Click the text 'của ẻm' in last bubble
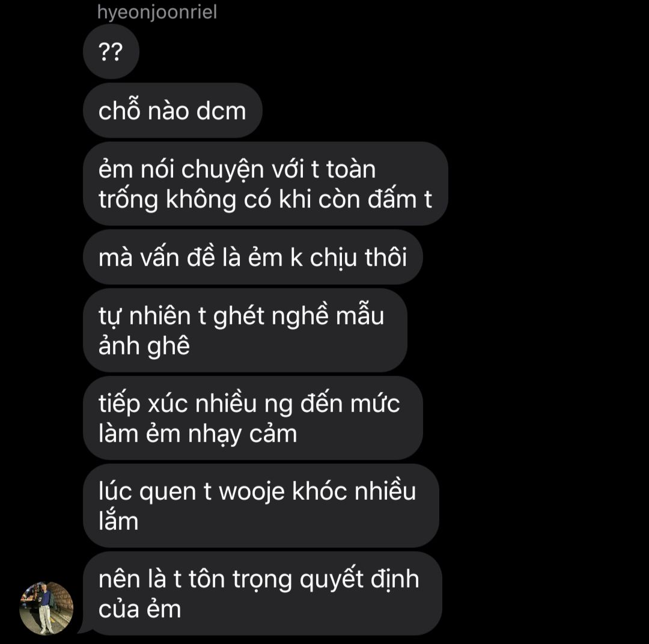 click(140, 609)
